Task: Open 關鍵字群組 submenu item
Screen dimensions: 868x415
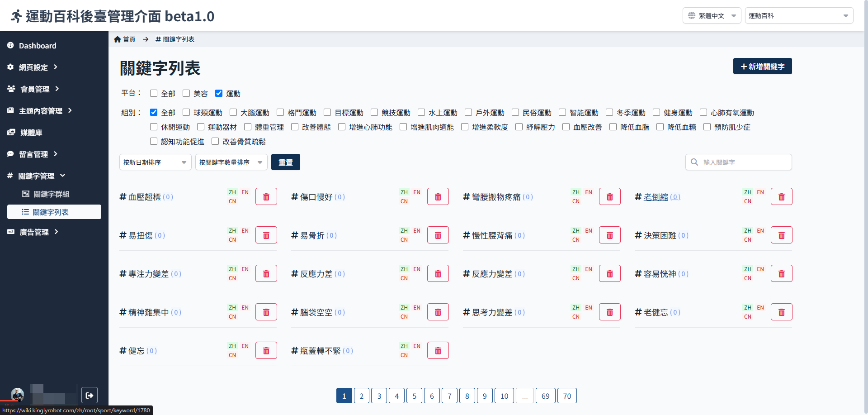Action: [46, 194]
